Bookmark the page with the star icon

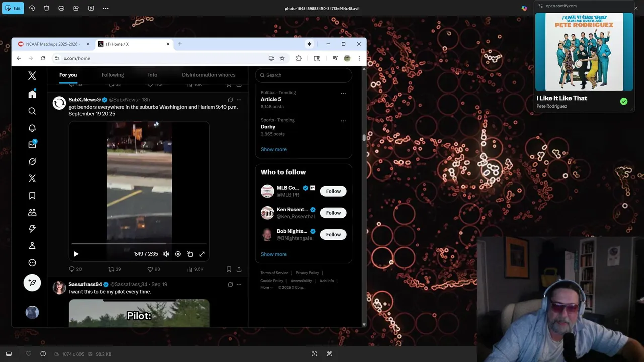tap(282, 58)
